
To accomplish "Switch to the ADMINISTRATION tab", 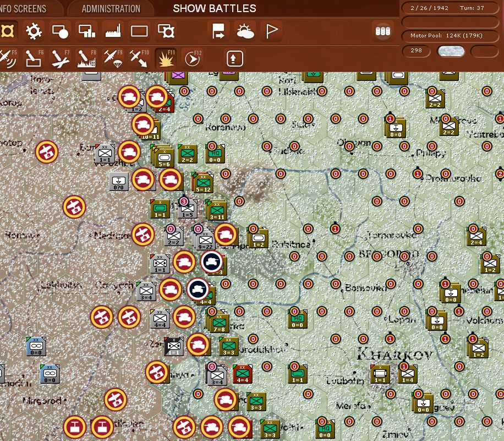I will 111,8.
